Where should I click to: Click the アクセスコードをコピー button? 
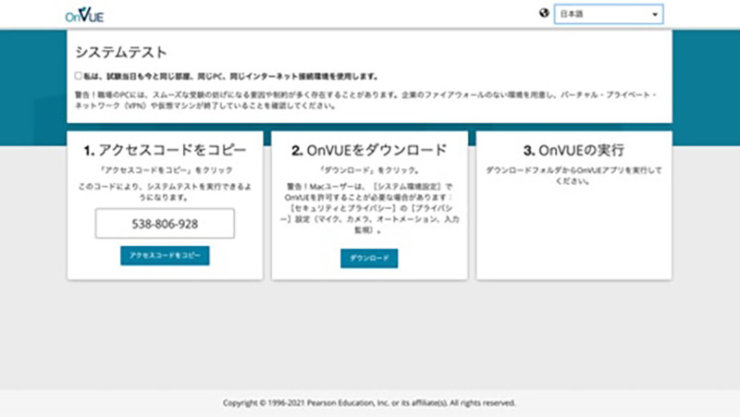click(165, 256)
